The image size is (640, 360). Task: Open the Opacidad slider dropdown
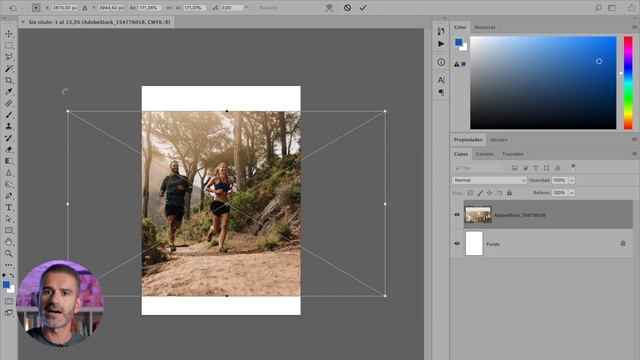tap(571, 180)
